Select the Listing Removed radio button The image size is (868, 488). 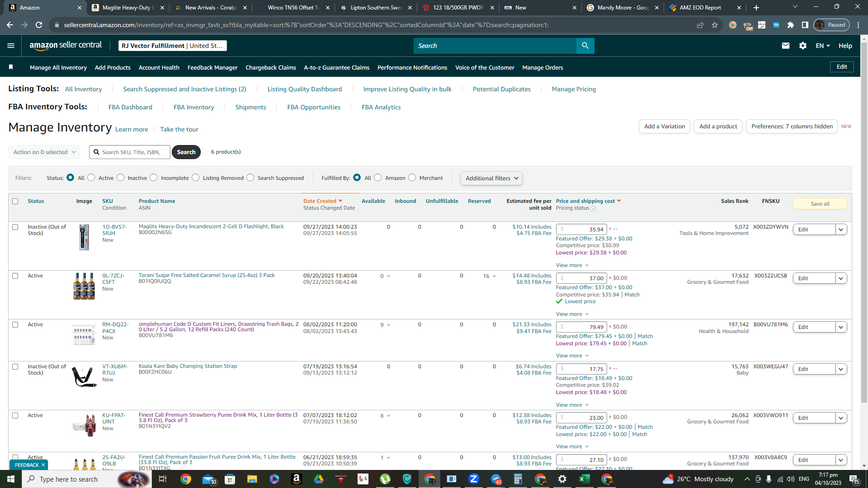tap(196, 178)
